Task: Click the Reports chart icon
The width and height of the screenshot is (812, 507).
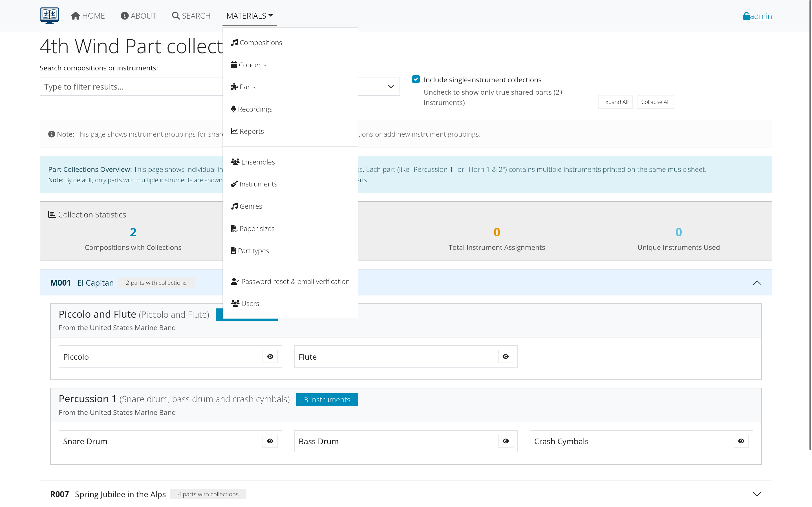Action: [234, 131]
